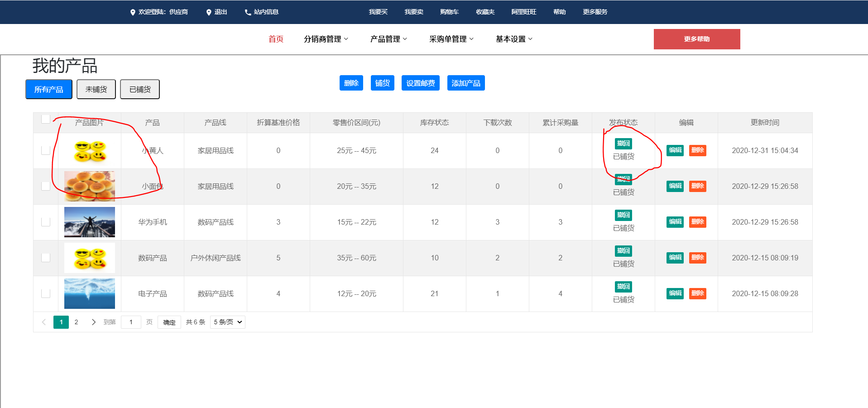Click the red 撤回 button circled for 小黄人
The image size is (868, 408).
coord(623,144)
